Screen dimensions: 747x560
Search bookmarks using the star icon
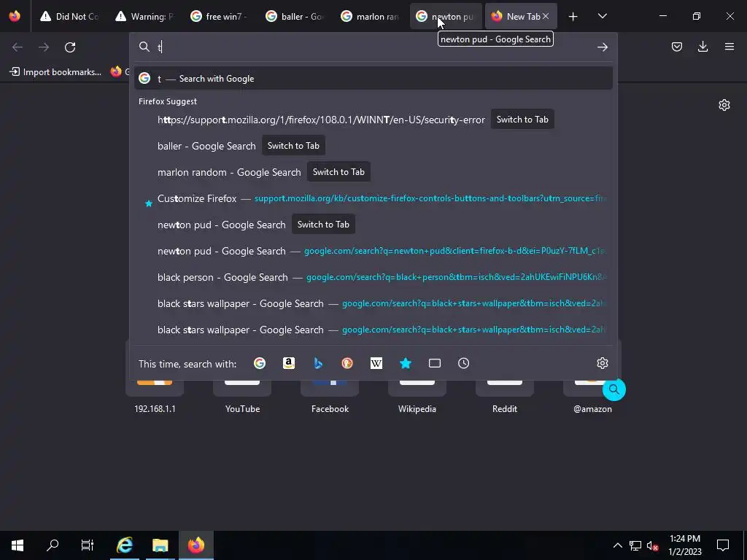[406, 363]
